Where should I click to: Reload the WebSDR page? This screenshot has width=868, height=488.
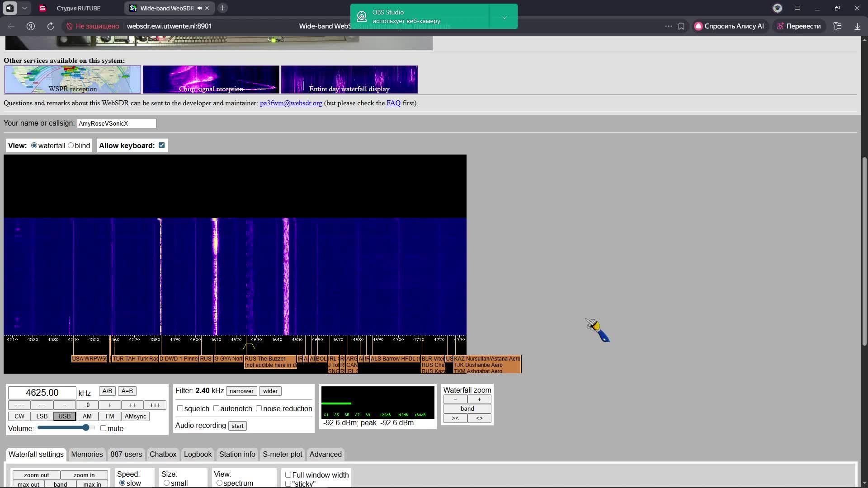pos(51,26)
